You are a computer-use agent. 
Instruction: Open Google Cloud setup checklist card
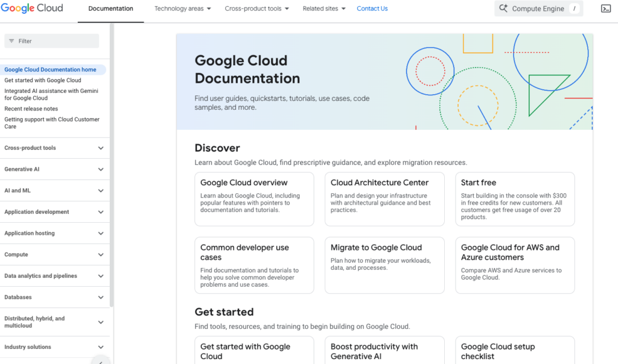(x=515, y=351)
